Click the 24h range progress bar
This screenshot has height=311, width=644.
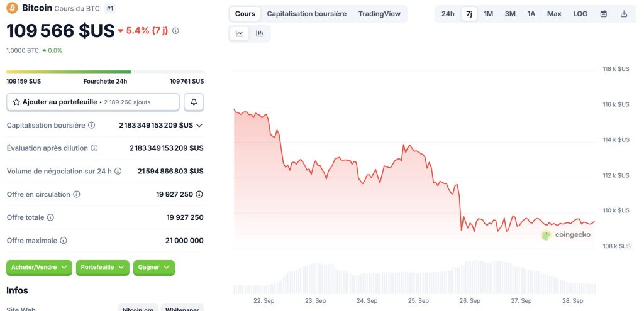point(105,72)
